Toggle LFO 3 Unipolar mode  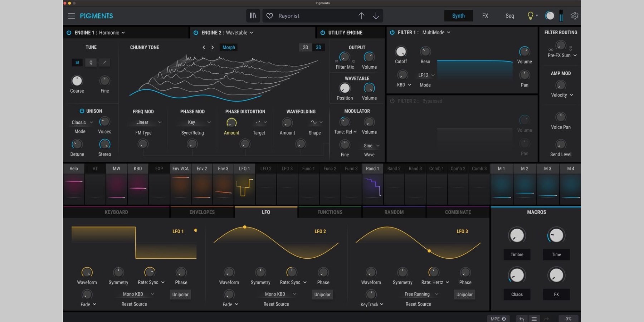464,294
